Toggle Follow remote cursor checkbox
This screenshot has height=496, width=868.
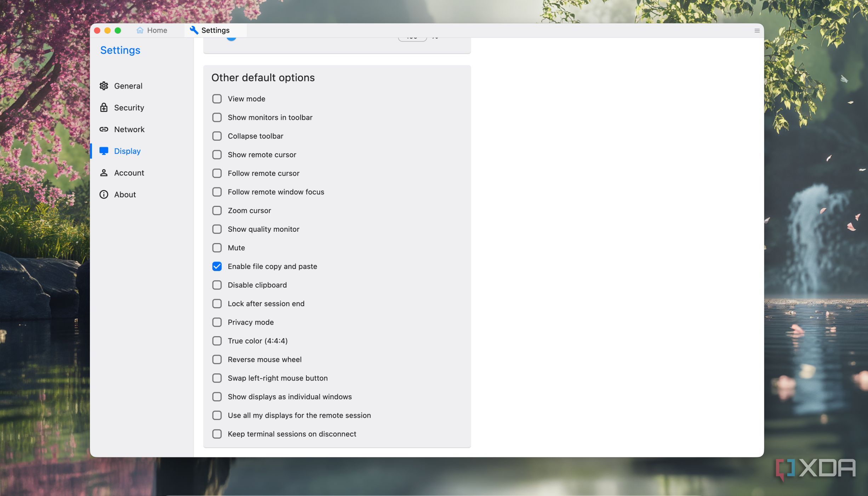click(217, 173)
